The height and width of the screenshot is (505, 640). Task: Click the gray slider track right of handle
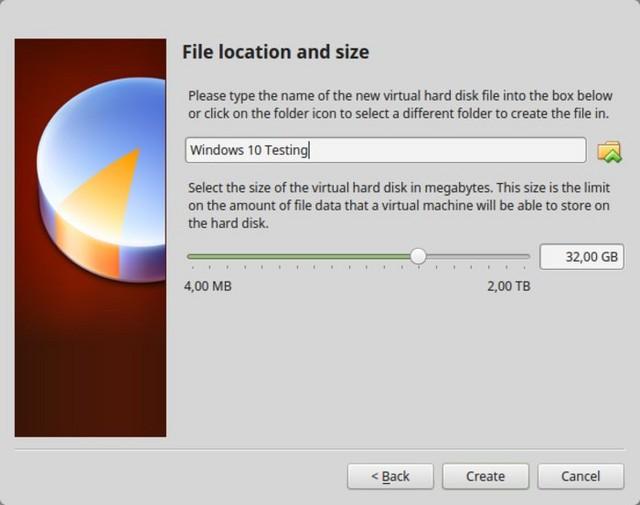(475, 257)
